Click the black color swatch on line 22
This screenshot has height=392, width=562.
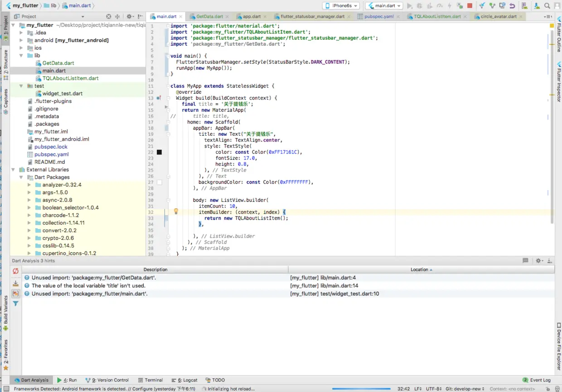point(159,152)
